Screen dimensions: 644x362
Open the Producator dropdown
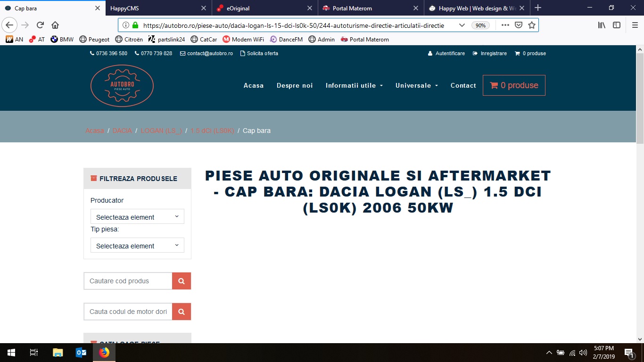point(137,217)
